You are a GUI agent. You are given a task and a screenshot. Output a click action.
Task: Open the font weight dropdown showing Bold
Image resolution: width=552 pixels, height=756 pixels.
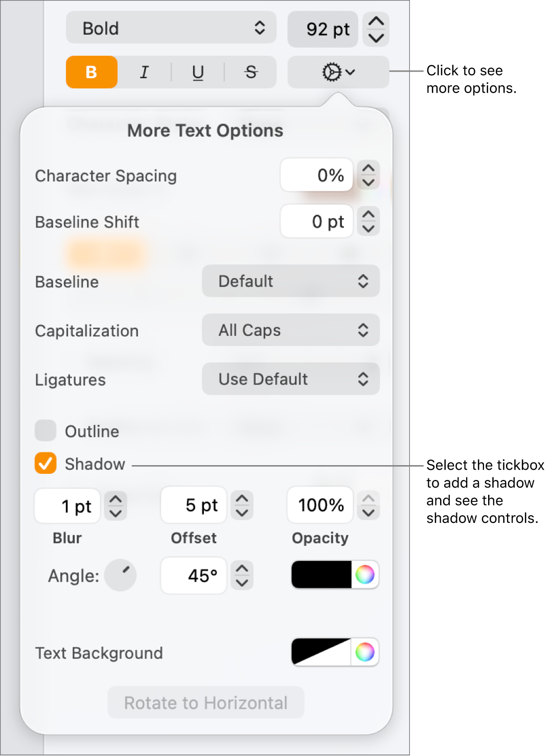170,28
